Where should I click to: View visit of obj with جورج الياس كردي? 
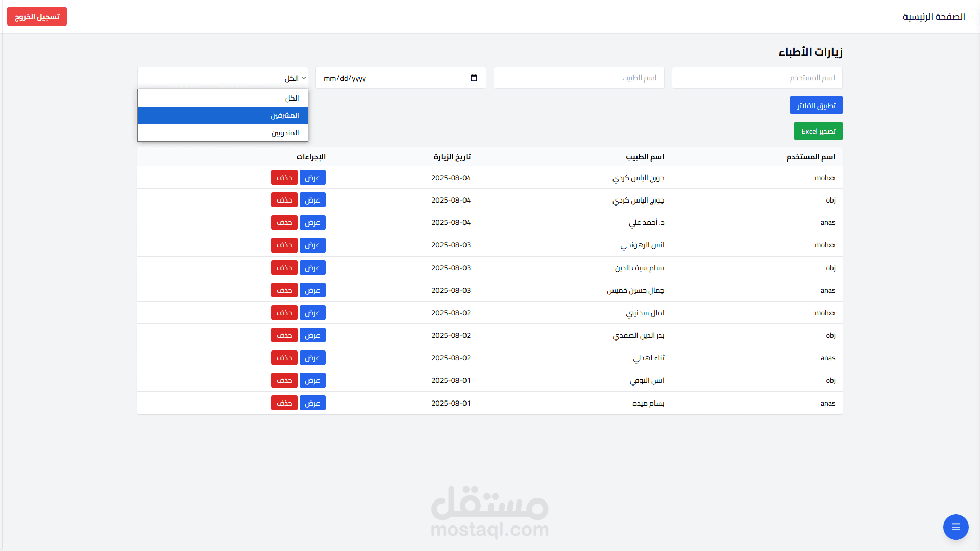click(x=312, y=200)
